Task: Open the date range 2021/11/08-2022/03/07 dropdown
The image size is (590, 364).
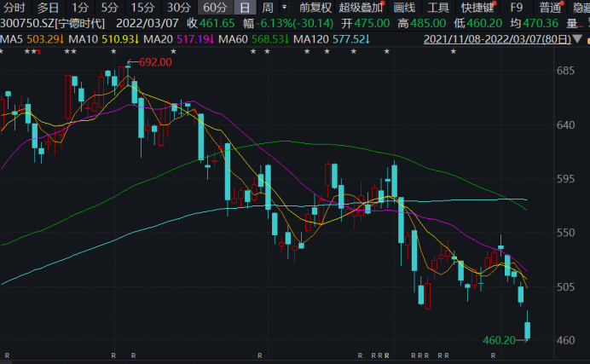Action: point(497,39)
